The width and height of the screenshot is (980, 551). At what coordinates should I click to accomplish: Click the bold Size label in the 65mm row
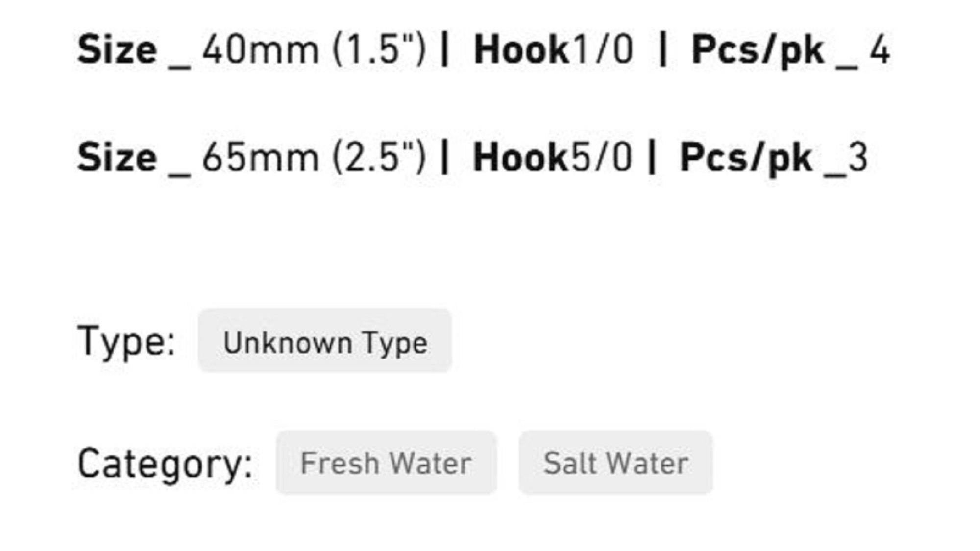coord(117,158)
